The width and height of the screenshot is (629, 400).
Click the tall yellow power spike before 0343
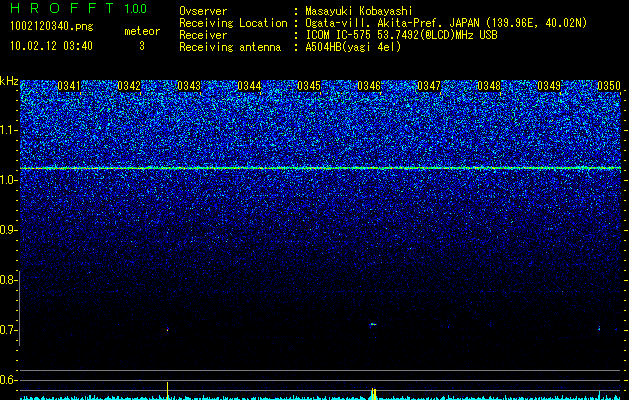(168, 390)
